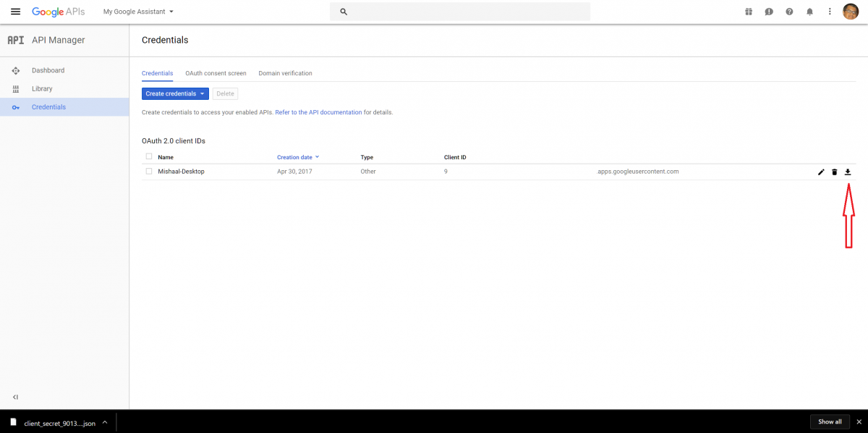Image resolution: width=868 pixels, height=433 pixels.
Task: Open the help icon in the top bar
Action: [x=789, y=11]
